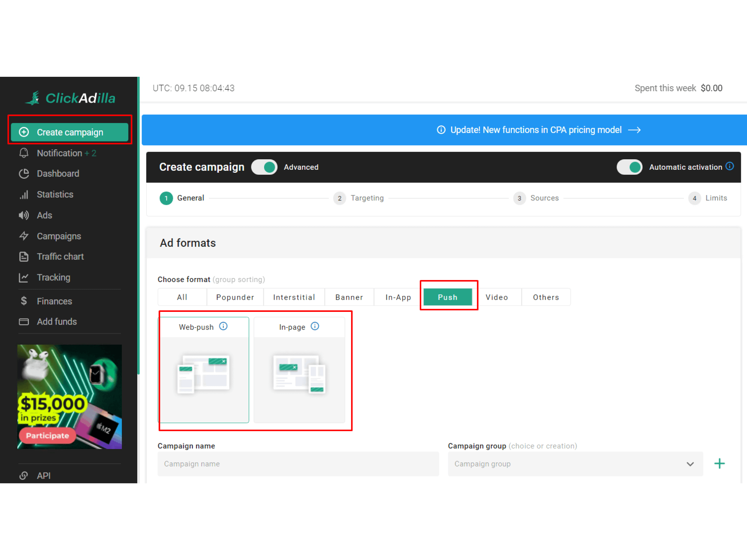Click Web-push info icon
The height and width of the screenshot is (560, 747).
[x=223, y=326]
